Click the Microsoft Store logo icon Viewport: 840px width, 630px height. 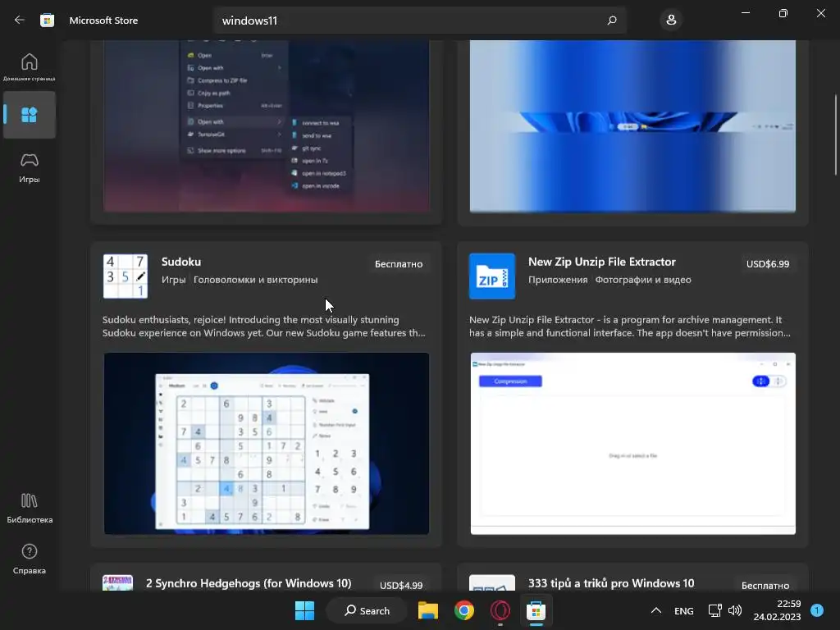pos(47,21)
